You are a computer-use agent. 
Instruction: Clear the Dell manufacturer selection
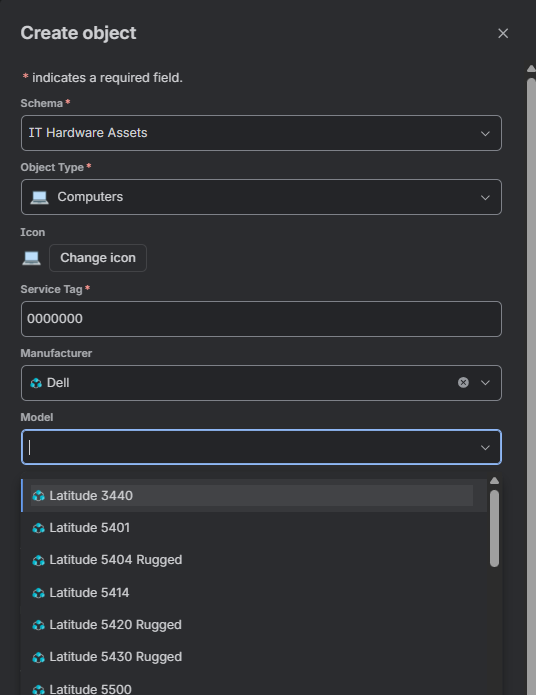[463, 383]
